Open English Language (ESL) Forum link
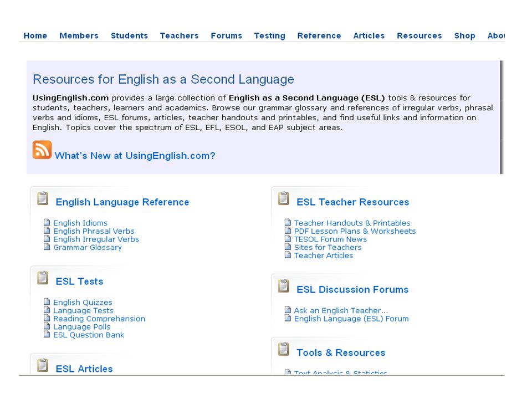532x399 pixels. (x=351, y=319)
